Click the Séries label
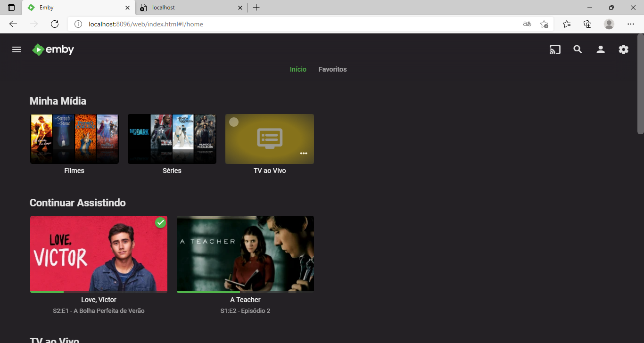The height and width of the screenshot is (343, 644). click(172, 171)
